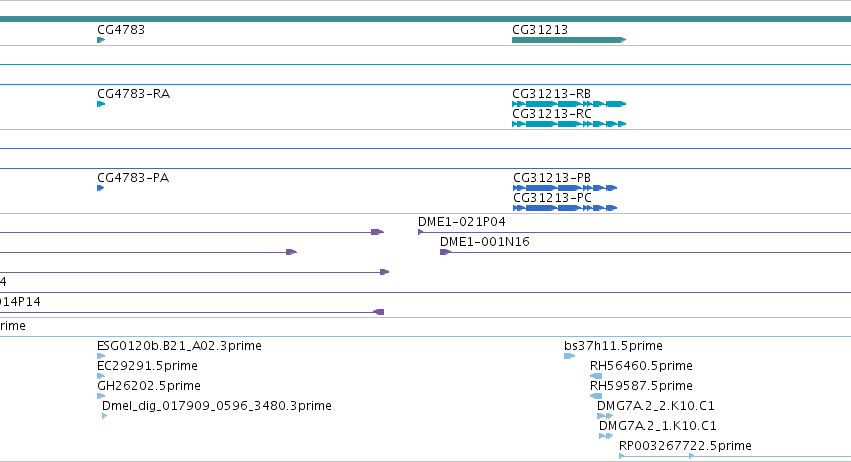Select the DME1-001N16 clone label

485,242
